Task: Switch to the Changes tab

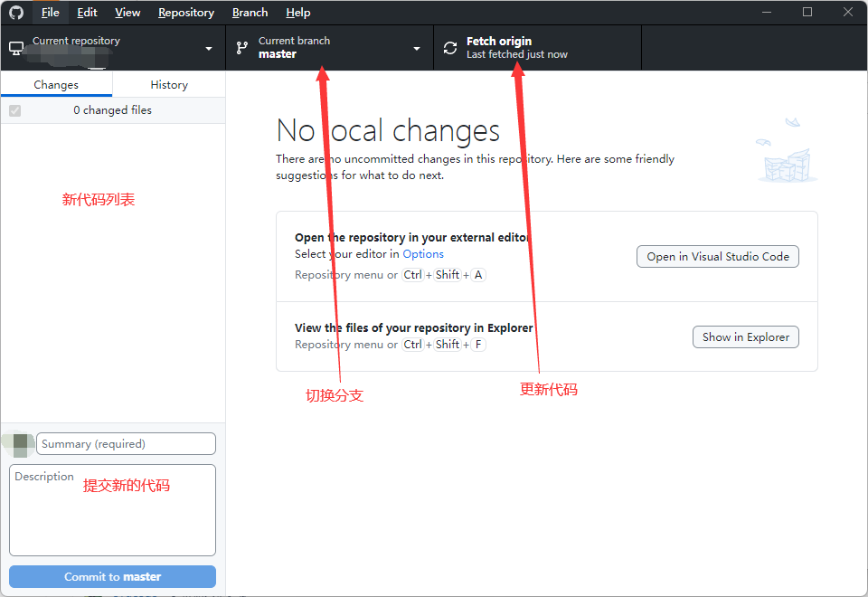Action: point(56,85)
